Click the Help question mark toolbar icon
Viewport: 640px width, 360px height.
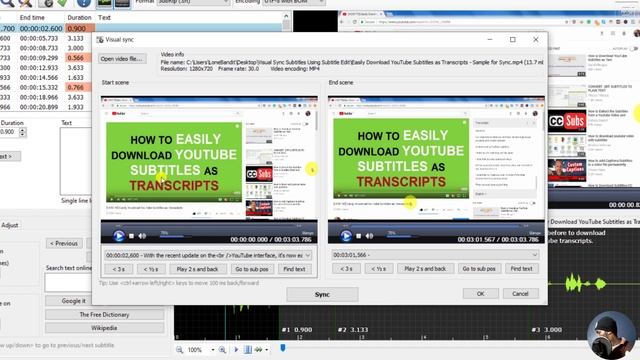click(x=84, y=3)
